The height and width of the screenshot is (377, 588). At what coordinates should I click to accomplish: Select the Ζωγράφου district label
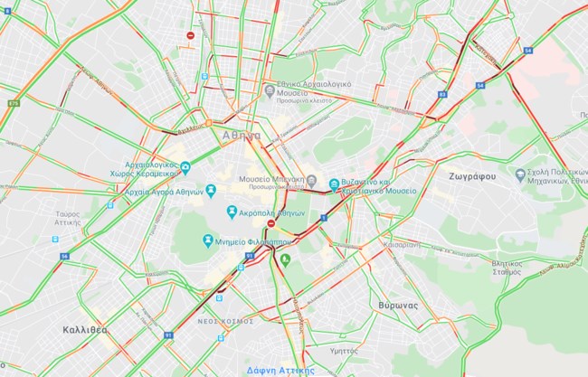(x=472, y=176)
